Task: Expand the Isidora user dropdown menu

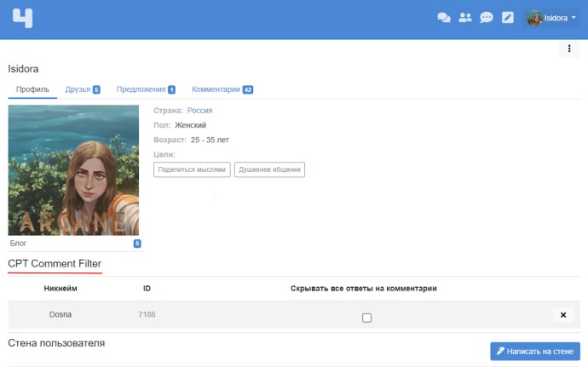Action: tap(551, 18)
